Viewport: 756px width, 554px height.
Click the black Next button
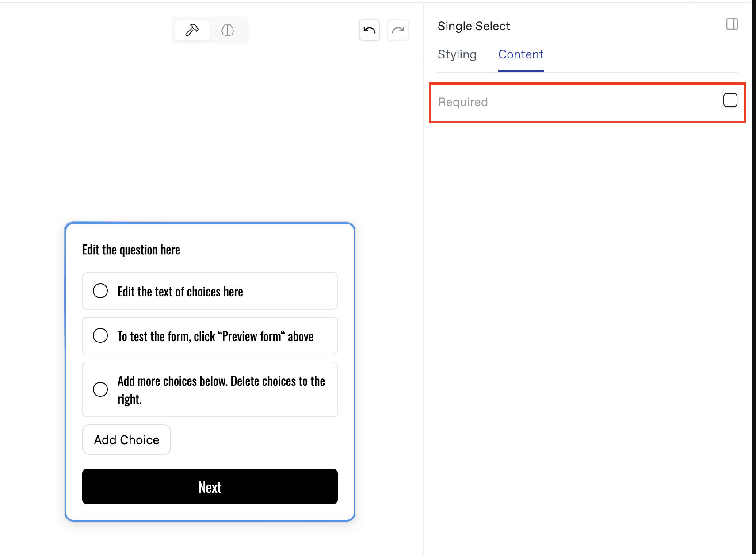coord(210,486)
